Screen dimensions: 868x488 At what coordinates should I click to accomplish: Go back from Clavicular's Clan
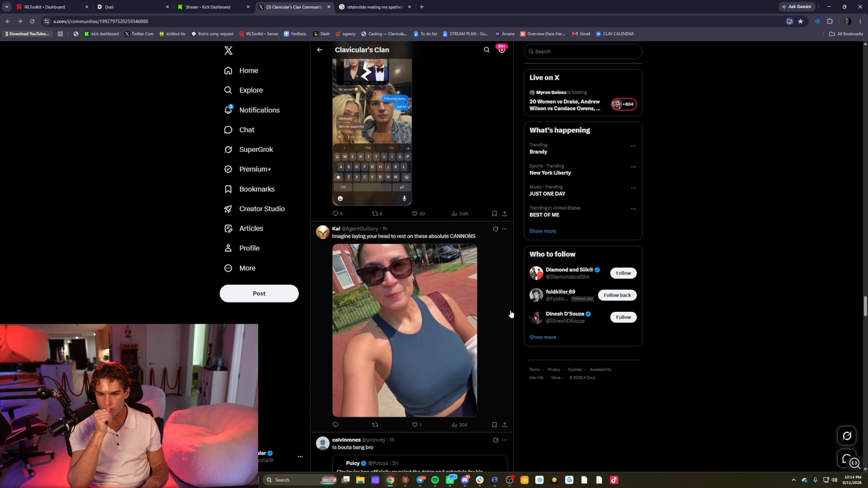[320, 50]
